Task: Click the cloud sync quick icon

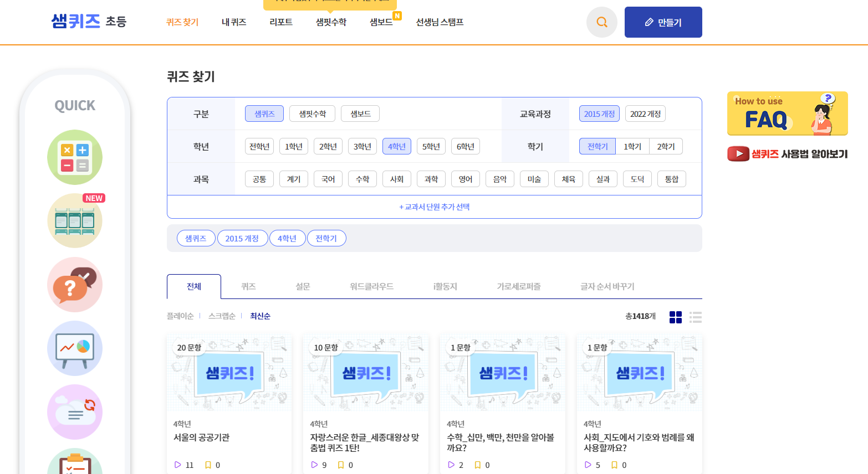Action: tap(75, 412)
